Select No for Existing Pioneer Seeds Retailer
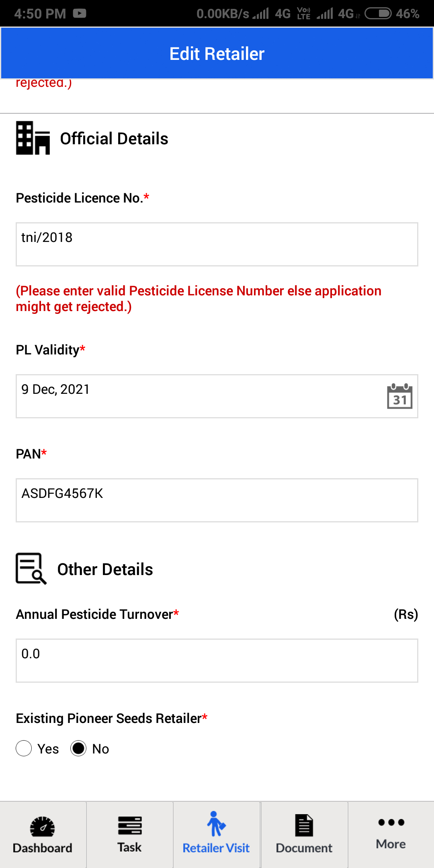The image size is (434, 868). pyautogui.click(x=78, y=748)
